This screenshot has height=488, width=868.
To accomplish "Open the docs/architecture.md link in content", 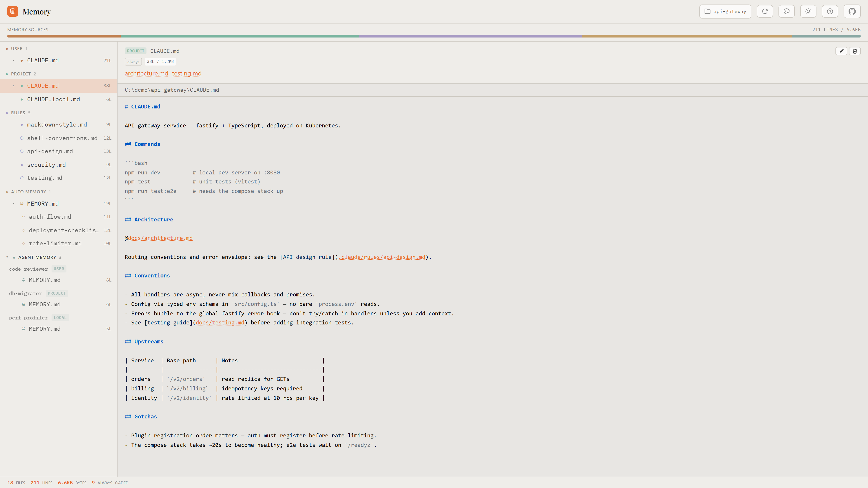I will (160, 238).
